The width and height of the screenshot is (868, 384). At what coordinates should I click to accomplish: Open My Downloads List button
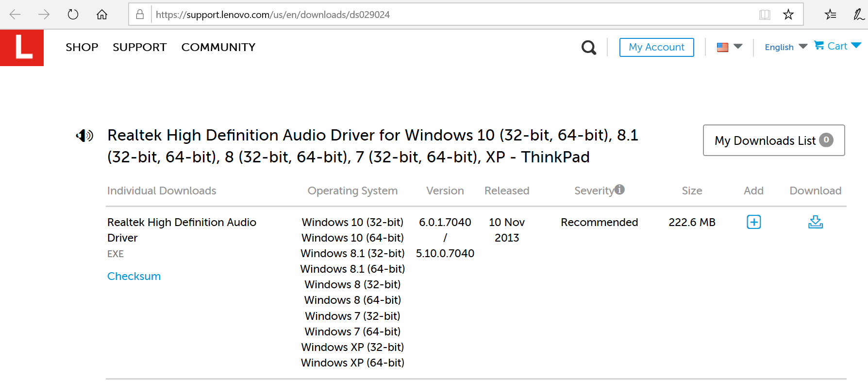coord(774,140)
